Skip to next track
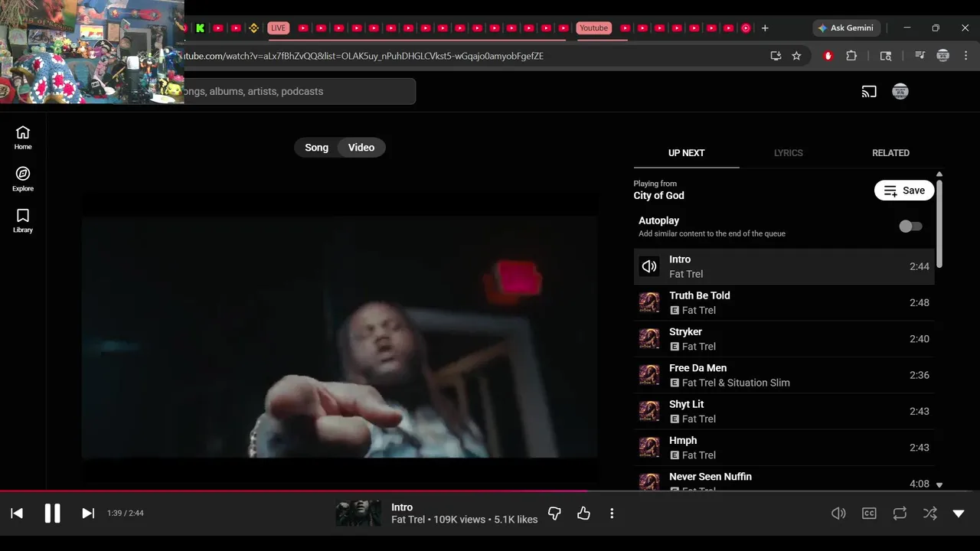This screenshot has width=980, height=551. pos(88,514)
